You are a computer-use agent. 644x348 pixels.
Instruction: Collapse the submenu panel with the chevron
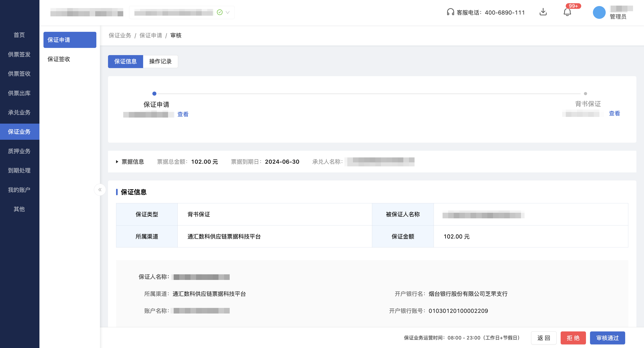pyautogui.click(x=100, y=190)
